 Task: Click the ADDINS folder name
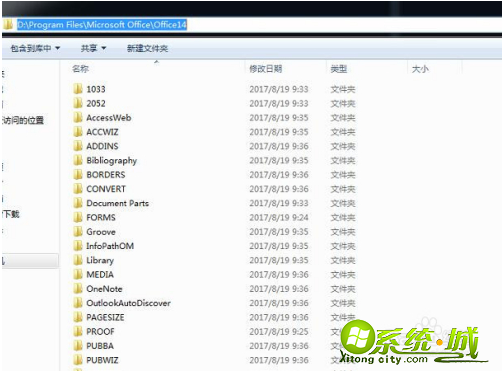coord(102,146)
